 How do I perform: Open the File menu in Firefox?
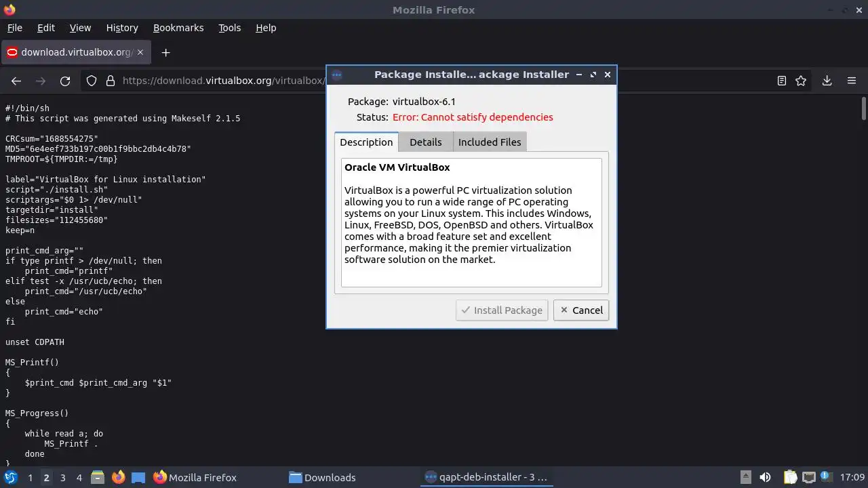(15, 28)
